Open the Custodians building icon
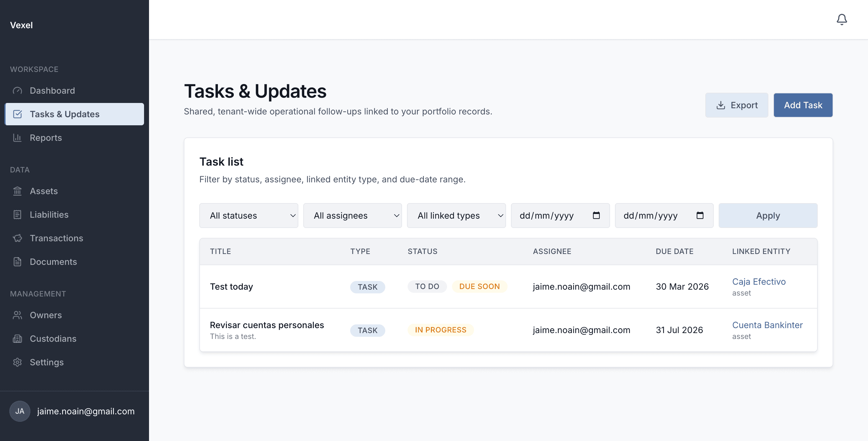 [17, 339]
